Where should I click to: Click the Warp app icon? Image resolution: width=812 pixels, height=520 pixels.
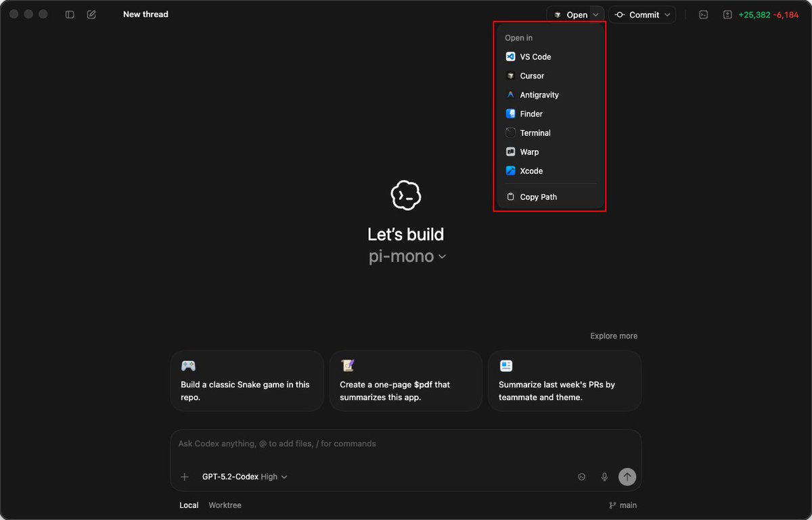(511, 151)
